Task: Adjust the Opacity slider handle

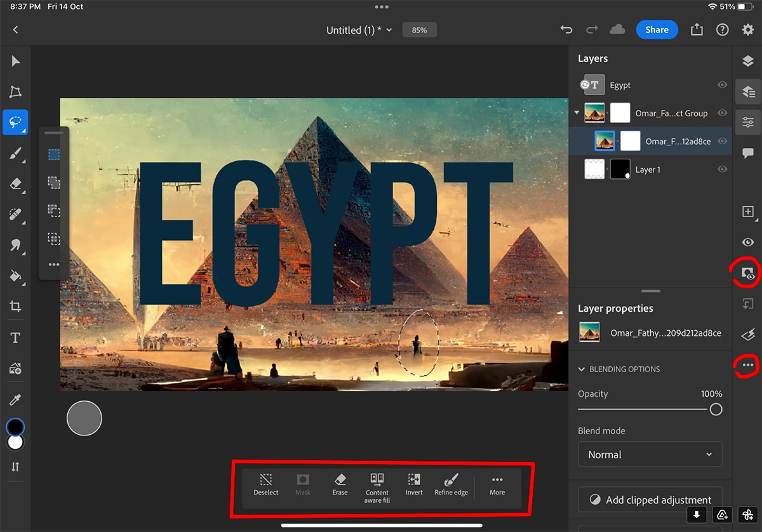Action: click(x=716, y=409)
